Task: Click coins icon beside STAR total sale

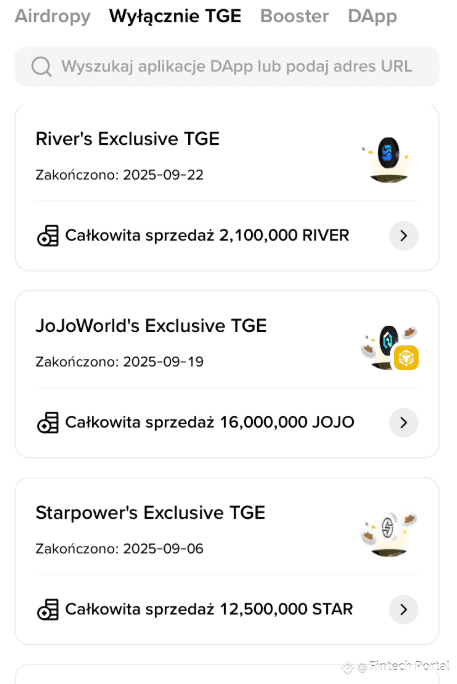Action: click(x=48, y=609)
